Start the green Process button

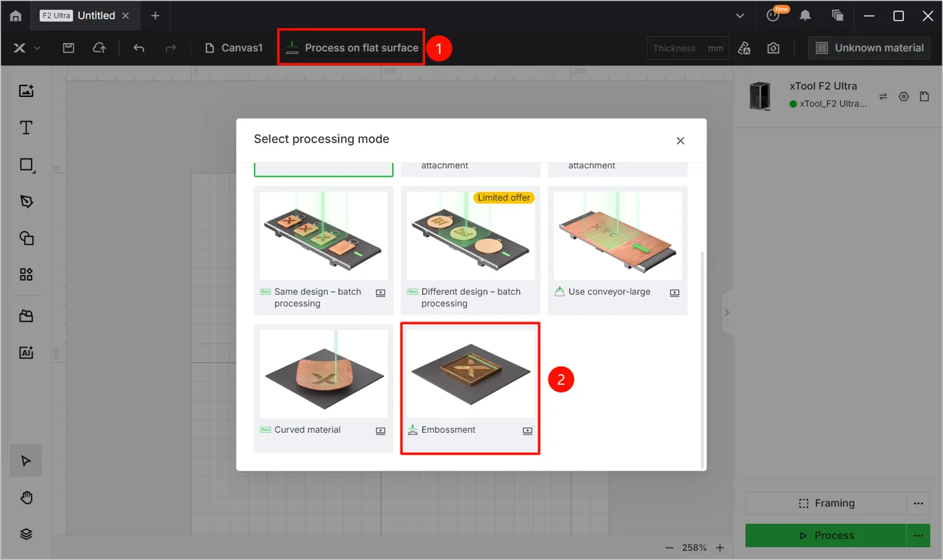coord(826,535)
